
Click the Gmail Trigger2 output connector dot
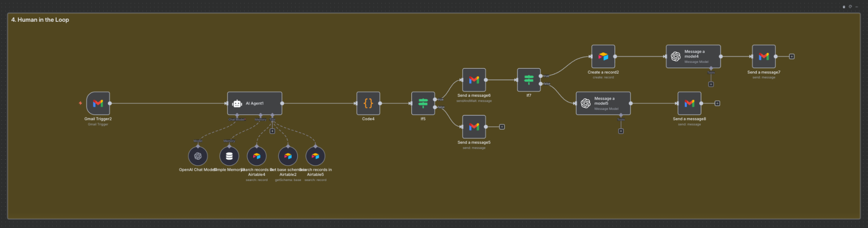pos(110,103)
